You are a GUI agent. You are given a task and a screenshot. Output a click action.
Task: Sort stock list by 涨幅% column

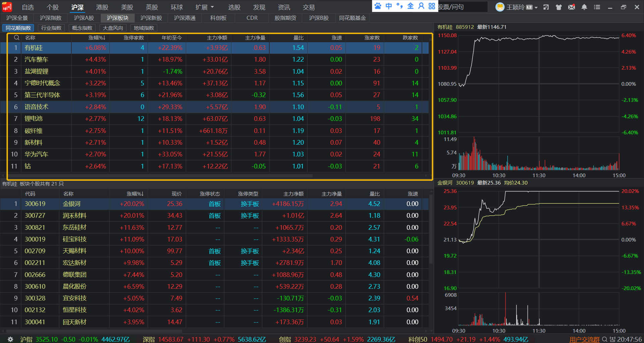click(x=135, y=194)
